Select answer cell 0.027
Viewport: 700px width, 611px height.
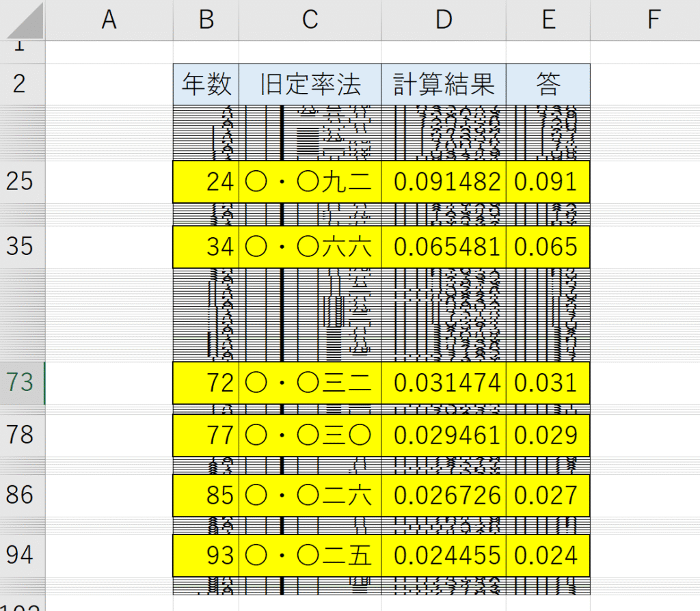click(548, 495)
